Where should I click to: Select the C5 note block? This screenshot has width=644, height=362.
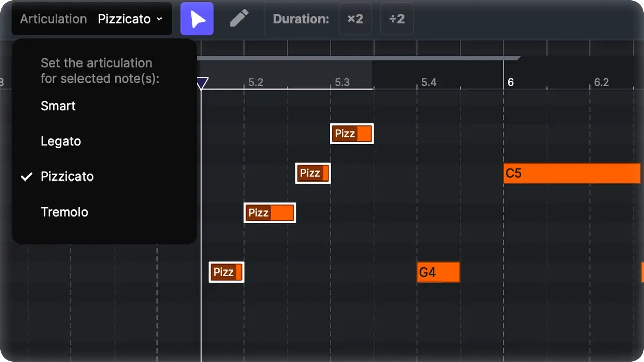[x=572, y=173]
